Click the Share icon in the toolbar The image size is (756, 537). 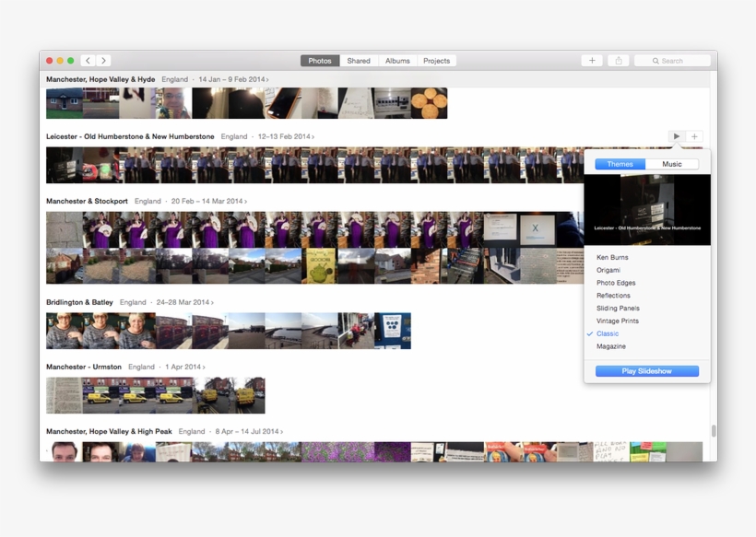(x=617, y=60)
